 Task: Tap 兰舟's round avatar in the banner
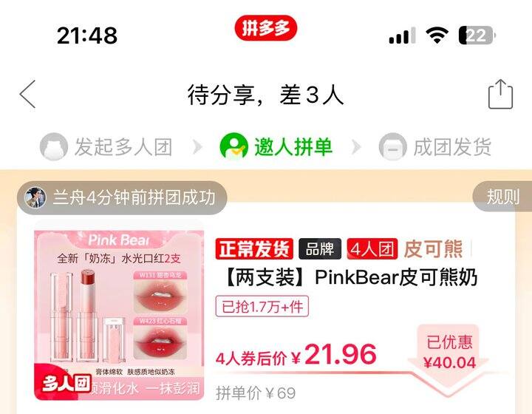[35, 197]
